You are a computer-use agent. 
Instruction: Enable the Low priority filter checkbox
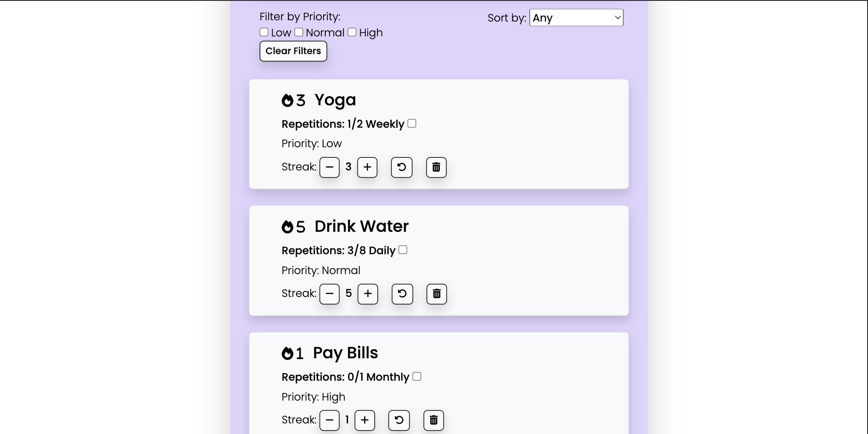264,32
